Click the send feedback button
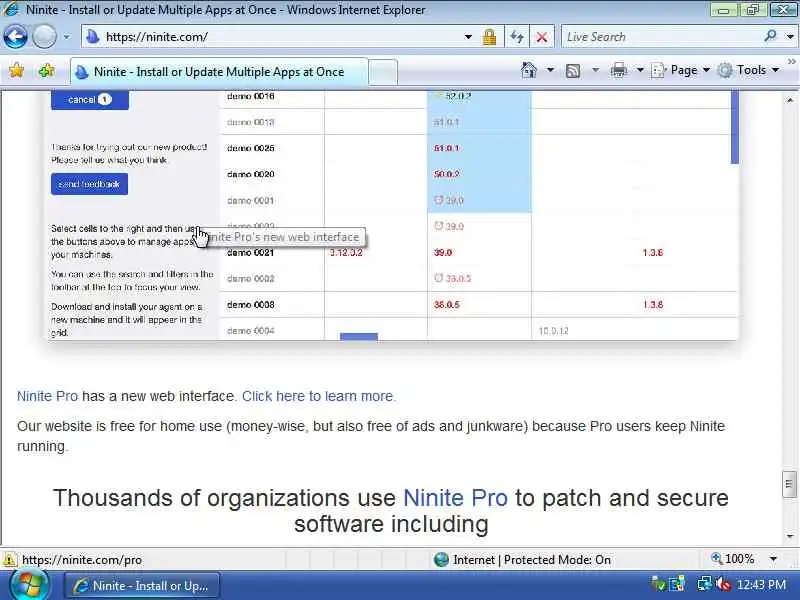 (x=89, y=184)
